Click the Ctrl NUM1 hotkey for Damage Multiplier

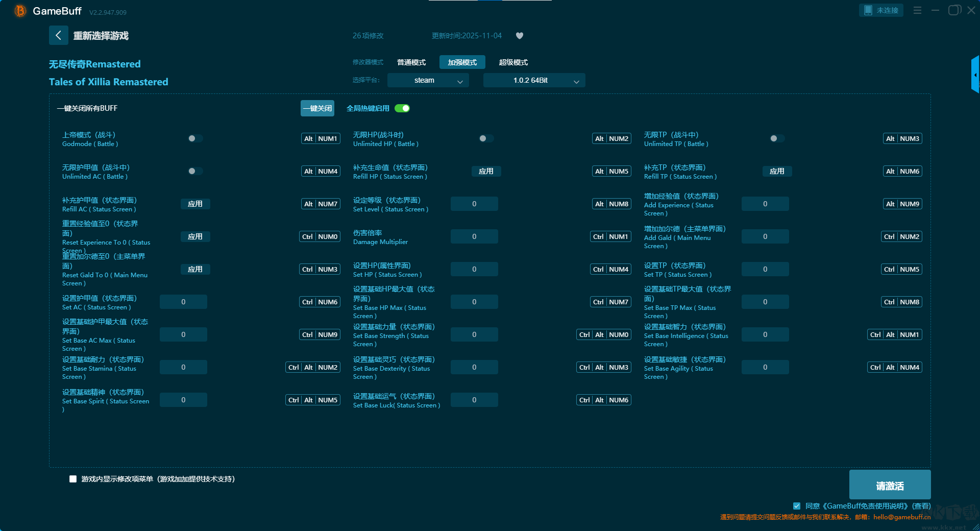tap(610, 236)
